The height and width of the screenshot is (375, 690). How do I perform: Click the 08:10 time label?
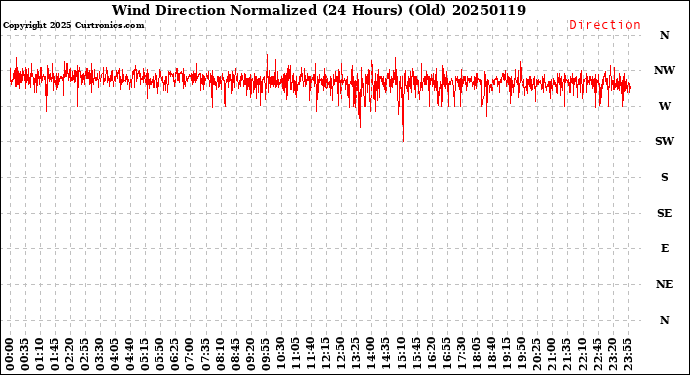point(220,354)
